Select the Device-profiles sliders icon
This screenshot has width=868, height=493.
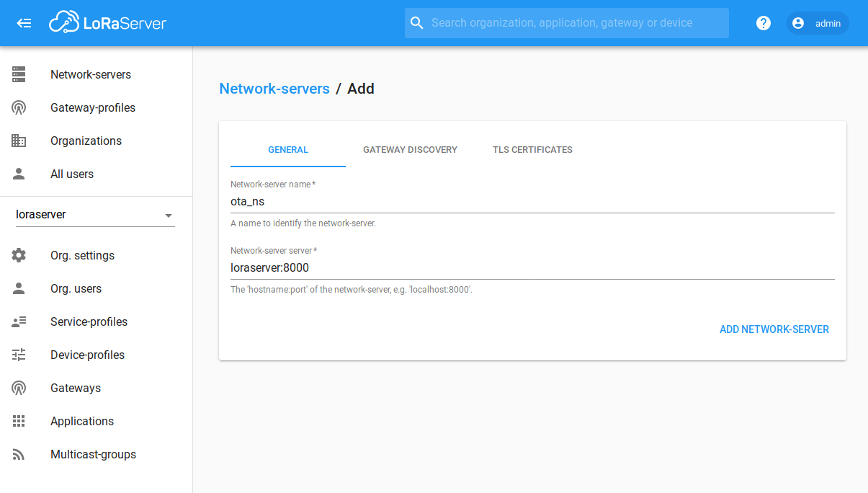tap(17, 355)
